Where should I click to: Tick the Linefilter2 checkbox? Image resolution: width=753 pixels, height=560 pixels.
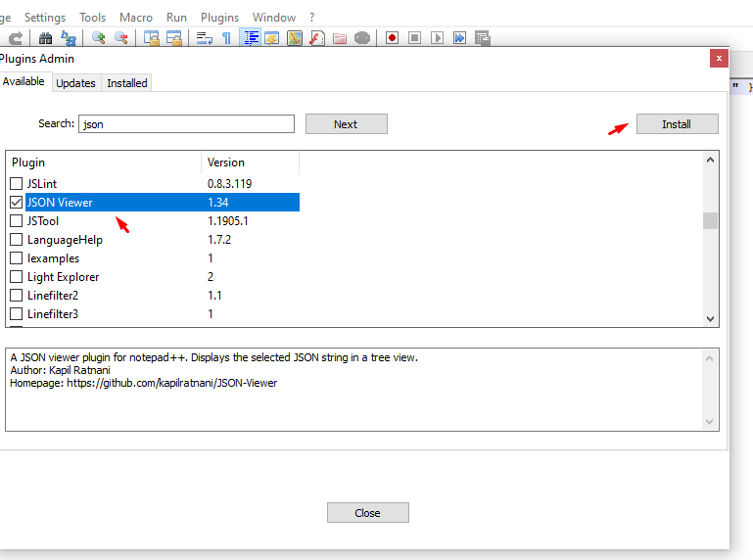coord(17,296)
